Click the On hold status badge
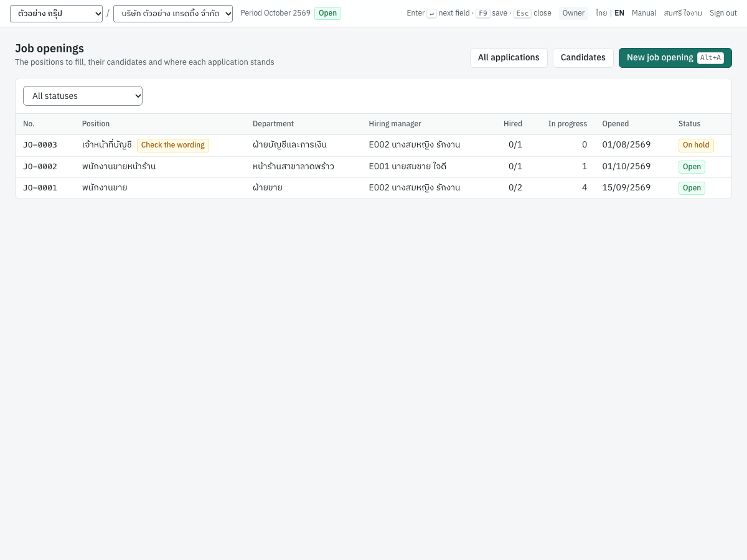Viewport: 747px width, 560px height. (x=696, y=145)
